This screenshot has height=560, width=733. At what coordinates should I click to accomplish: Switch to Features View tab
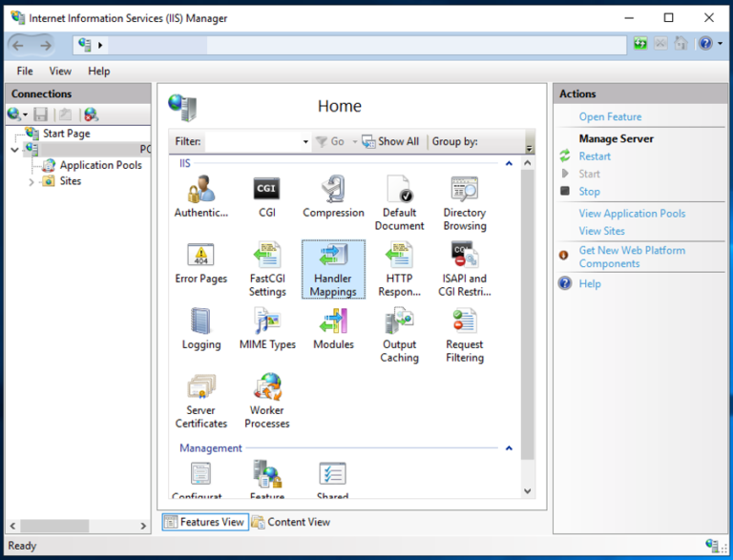pyautogui.click(x=205, y=522)
